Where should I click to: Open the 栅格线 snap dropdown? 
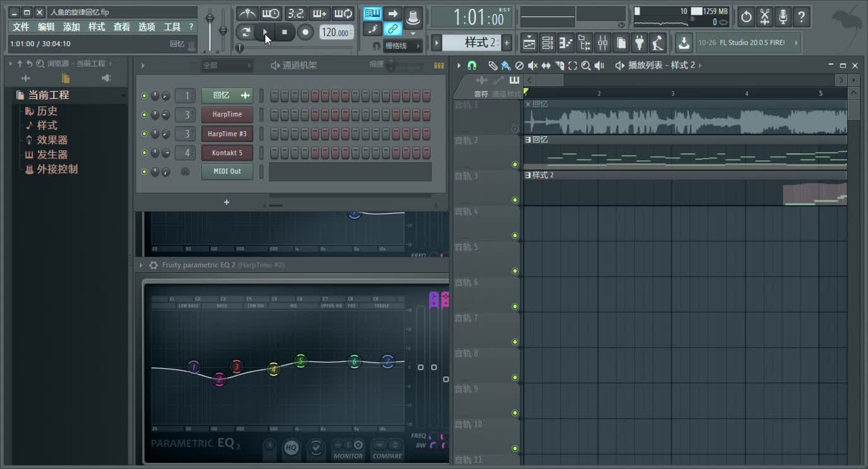tap(403, 46)
